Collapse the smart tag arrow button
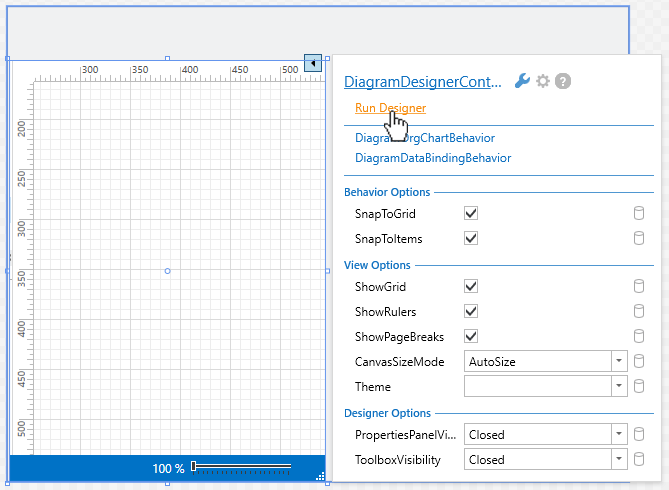This screenshot has width=669, height=490. tap(313, 63)
